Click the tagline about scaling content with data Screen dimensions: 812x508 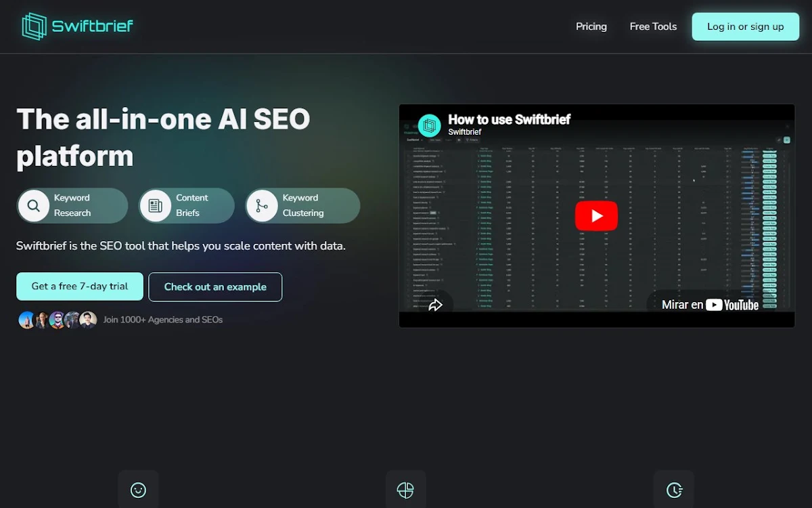(x=181, y=246)
